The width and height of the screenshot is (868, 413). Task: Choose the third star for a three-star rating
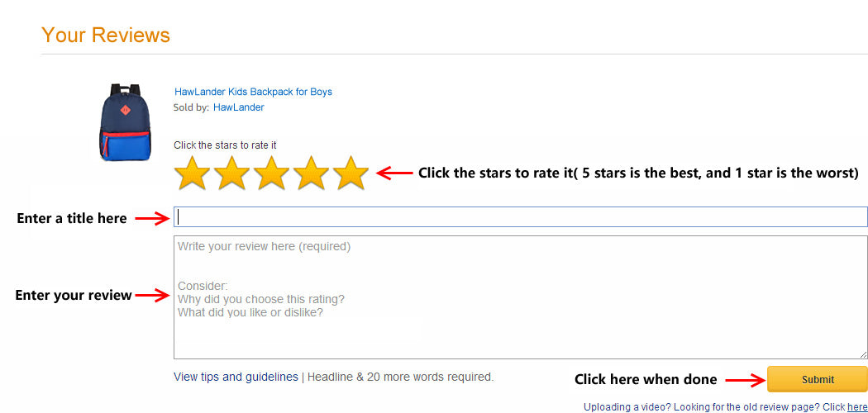[272, 173]
